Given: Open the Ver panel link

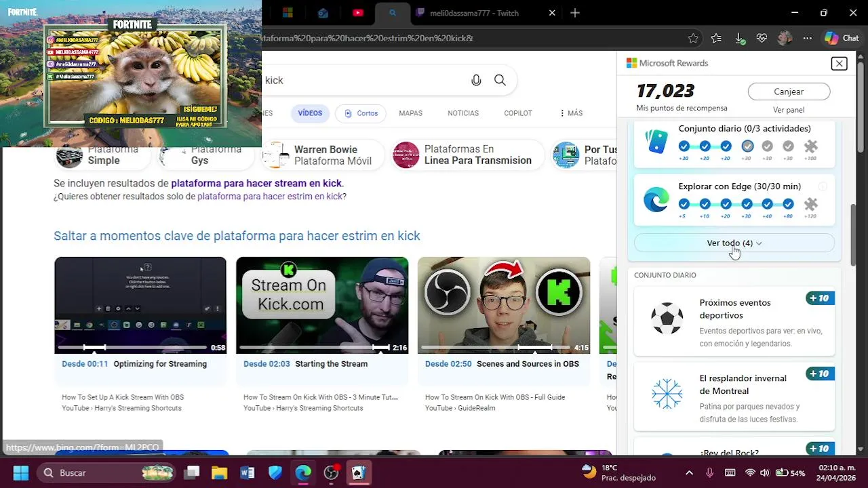Looking at the screenshot, I should (x=789, y=110).
